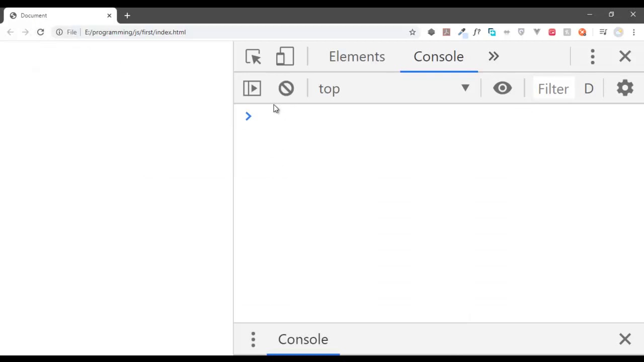Open Console settings gear
Viewport: 644px width, 362px height.
coord(625,88)
